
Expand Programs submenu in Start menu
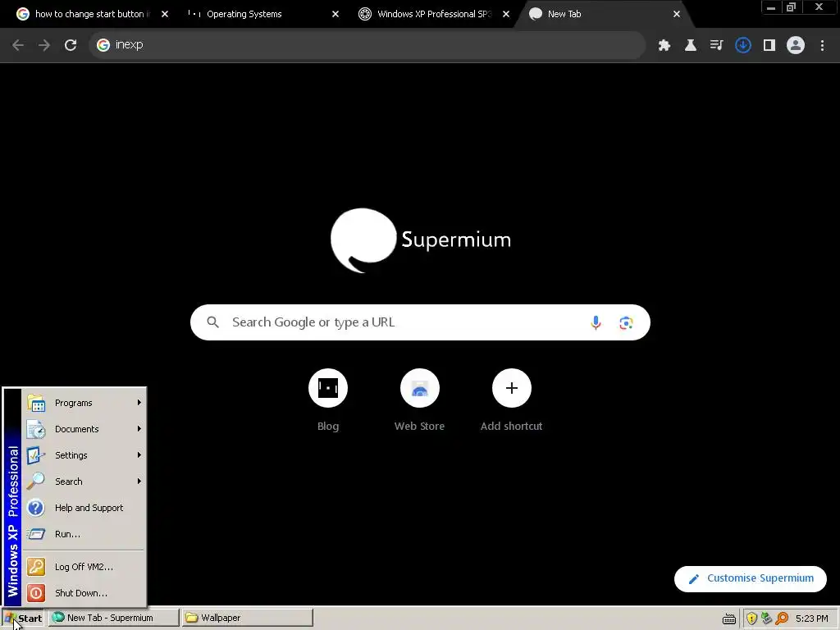pos(84,403)
